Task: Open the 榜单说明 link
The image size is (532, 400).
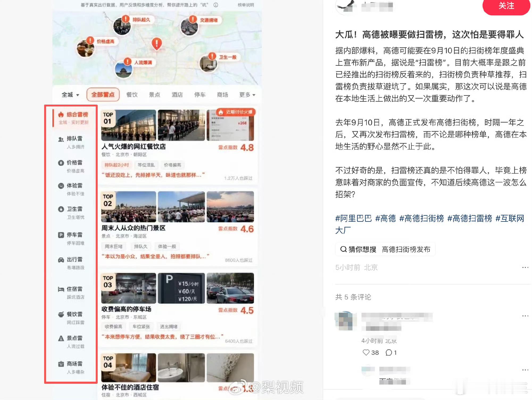Action: [x=246, y=5]
